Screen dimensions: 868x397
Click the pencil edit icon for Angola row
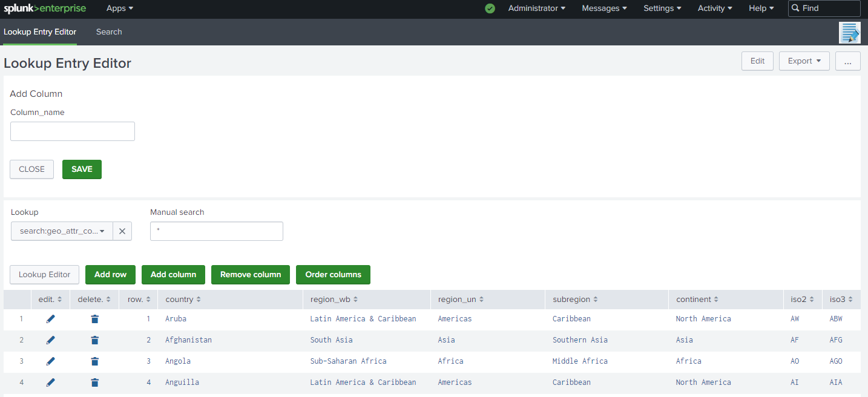tap(51, 361)
